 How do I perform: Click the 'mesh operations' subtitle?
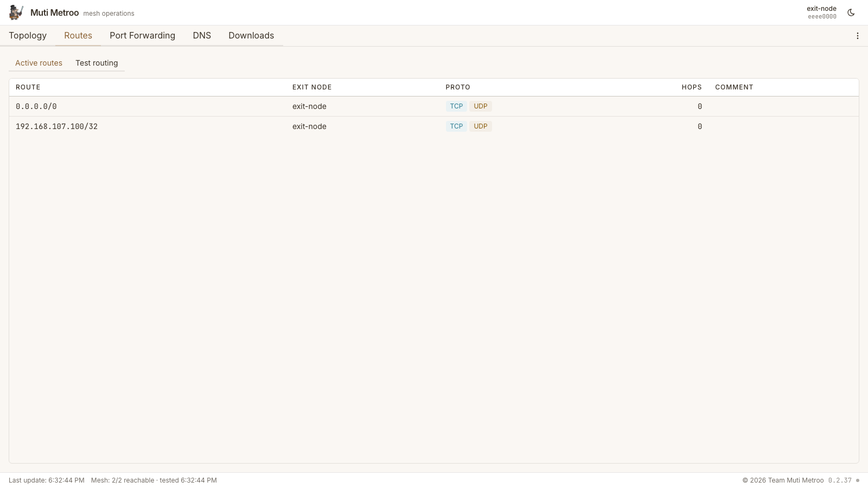(108, 14)
